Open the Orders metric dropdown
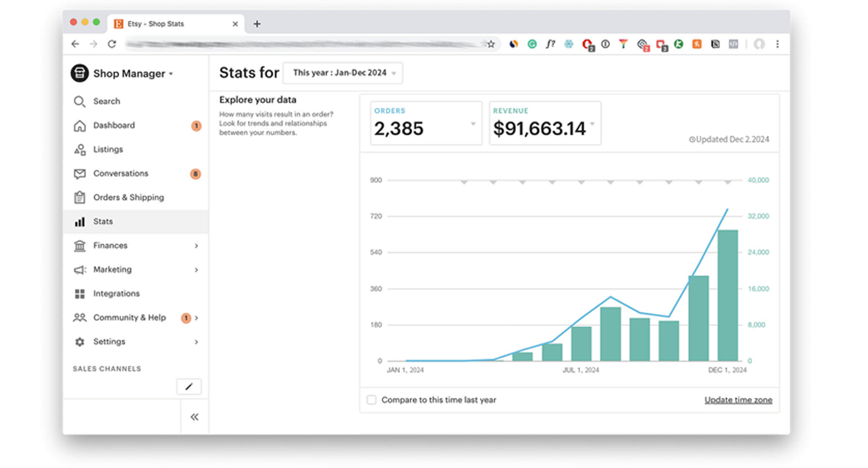The image size is (868, 468). tap(426, 123)
